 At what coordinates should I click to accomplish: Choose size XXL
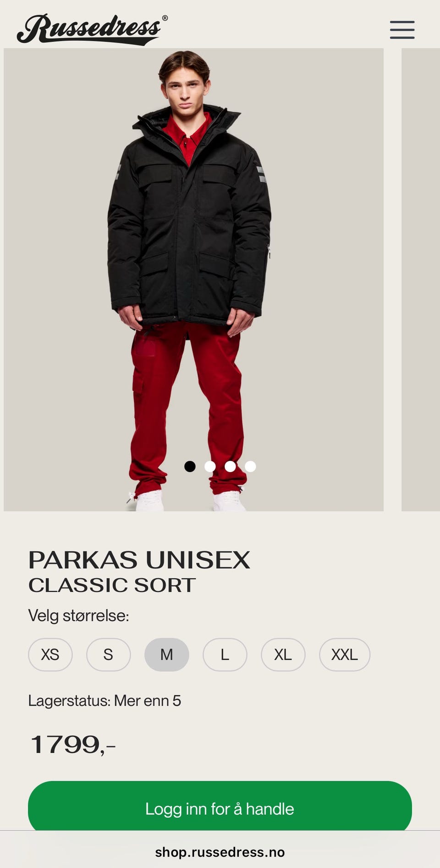[344, 654]
